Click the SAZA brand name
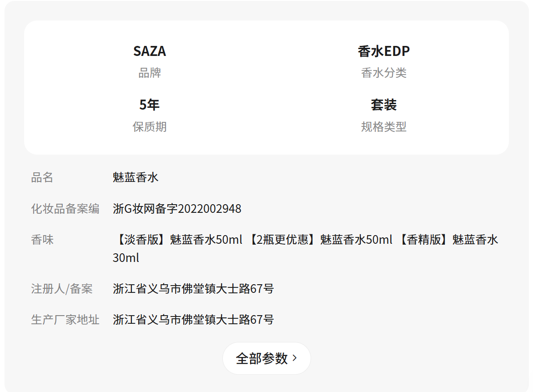Screen dimensions: 533x392 [150, 51]
